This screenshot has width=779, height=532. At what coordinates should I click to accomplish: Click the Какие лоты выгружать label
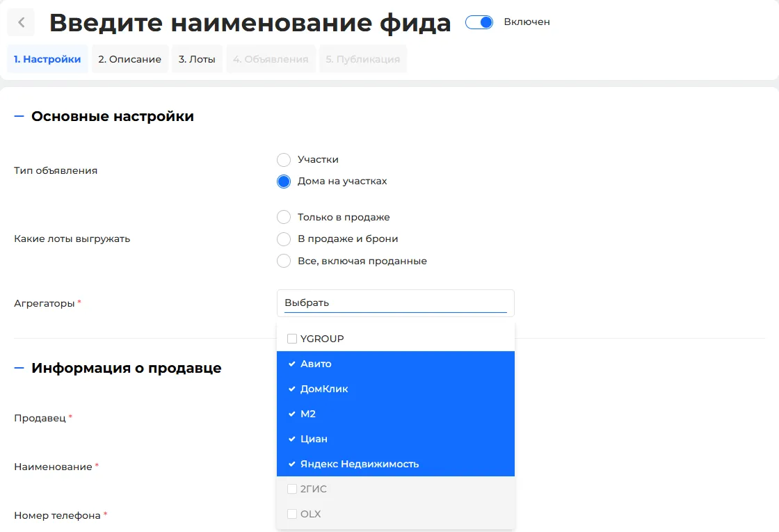72,239
